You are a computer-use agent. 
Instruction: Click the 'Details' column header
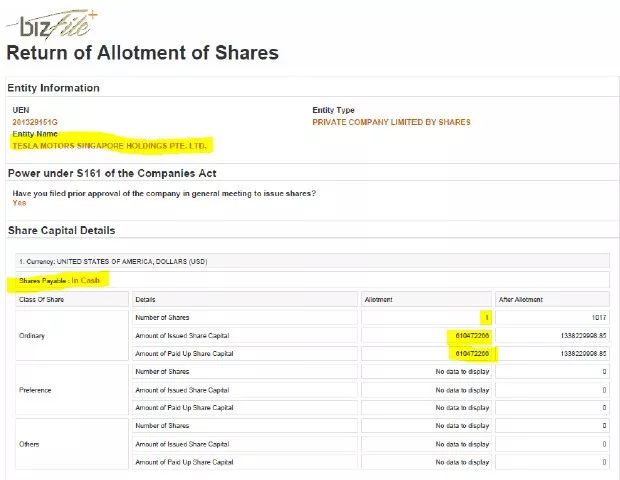coord(245,299)
